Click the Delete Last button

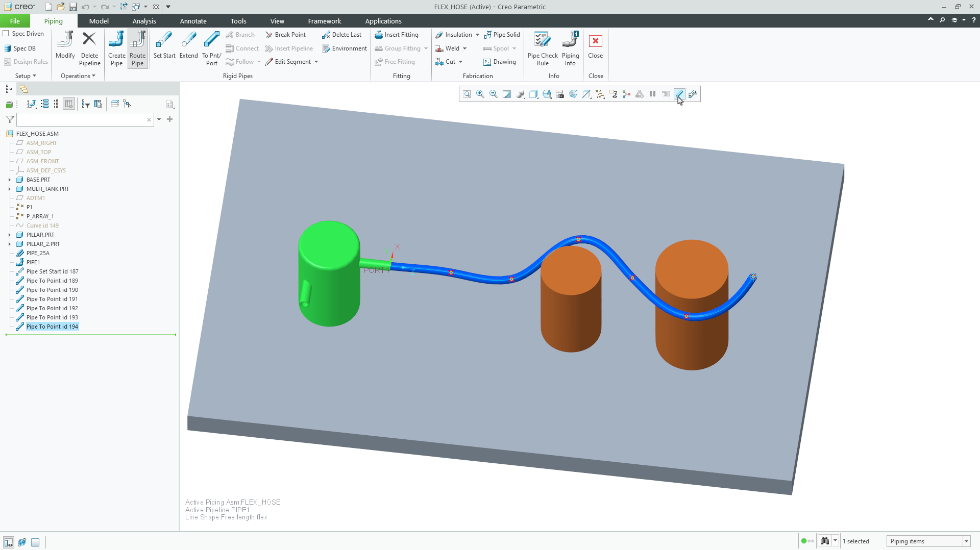point(341,35)
